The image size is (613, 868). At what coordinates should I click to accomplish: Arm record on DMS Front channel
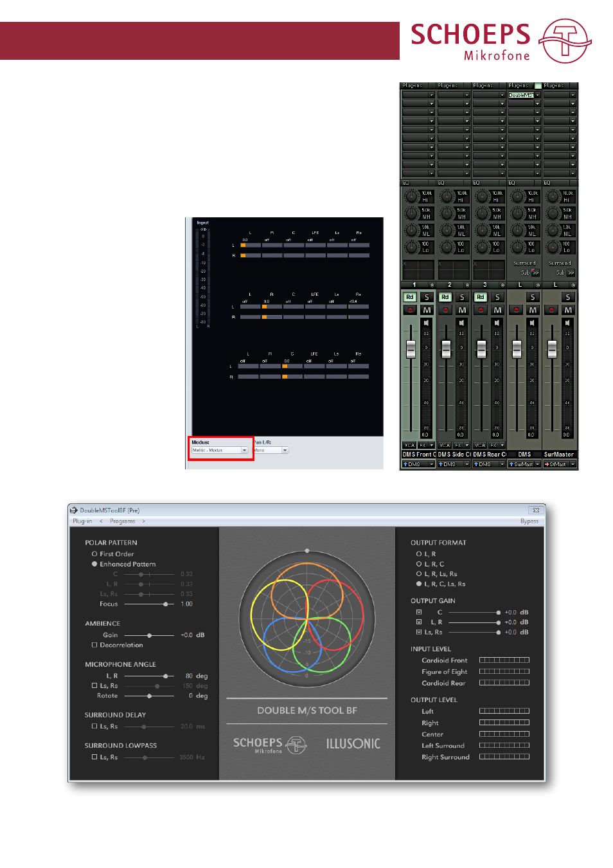coord(410,310)
